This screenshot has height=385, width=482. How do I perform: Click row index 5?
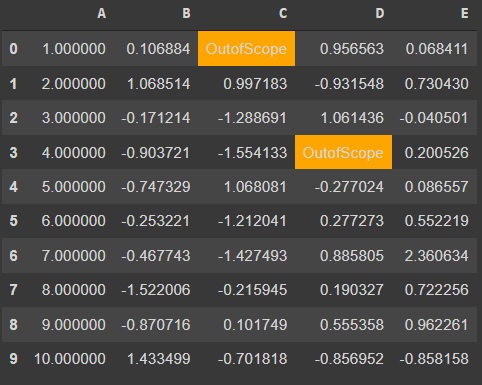coord(13,221)
